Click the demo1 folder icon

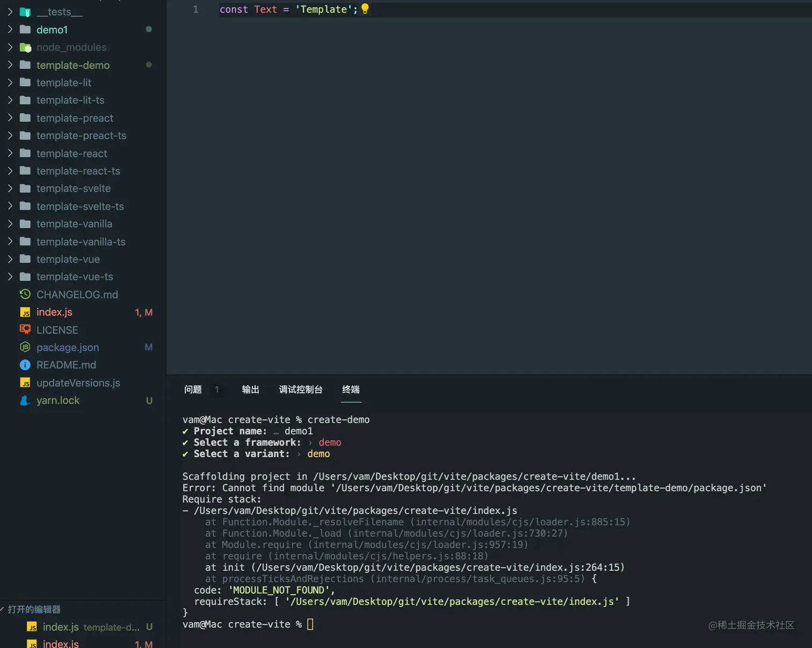click(25, 30)
